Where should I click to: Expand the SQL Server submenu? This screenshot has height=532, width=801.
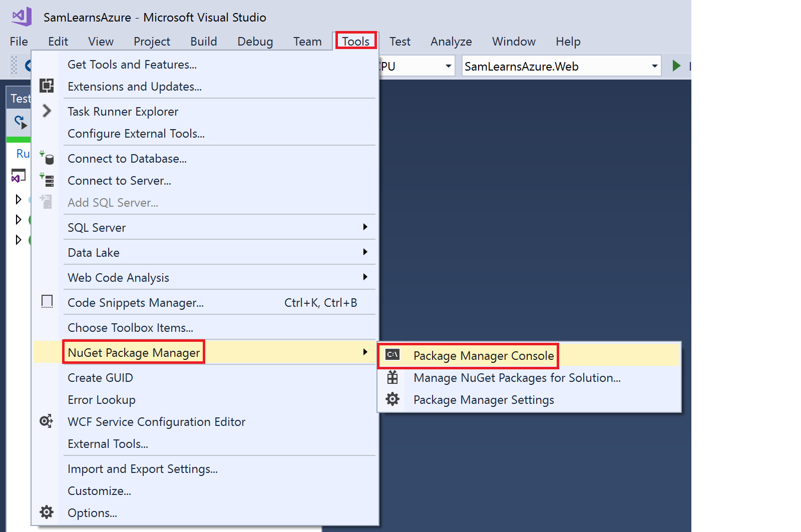(365, 227)
